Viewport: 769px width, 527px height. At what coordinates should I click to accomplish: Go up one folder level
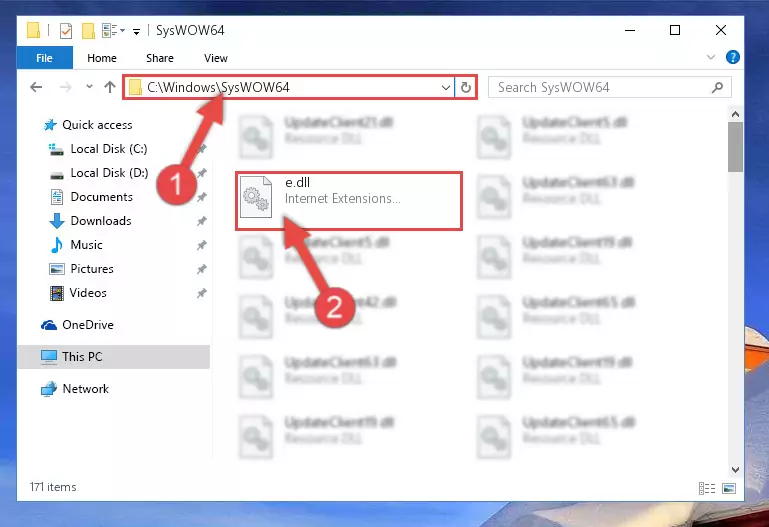(110, 87)
